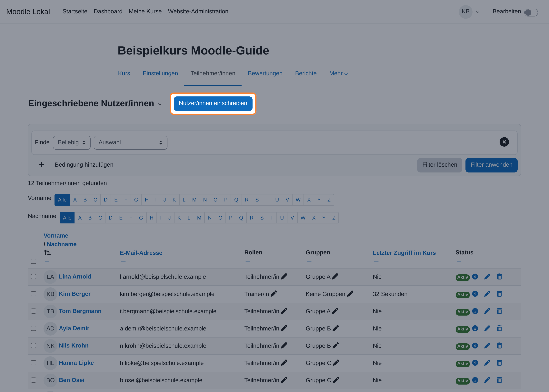Open the Beliebig match dropdown

[72, 143]
